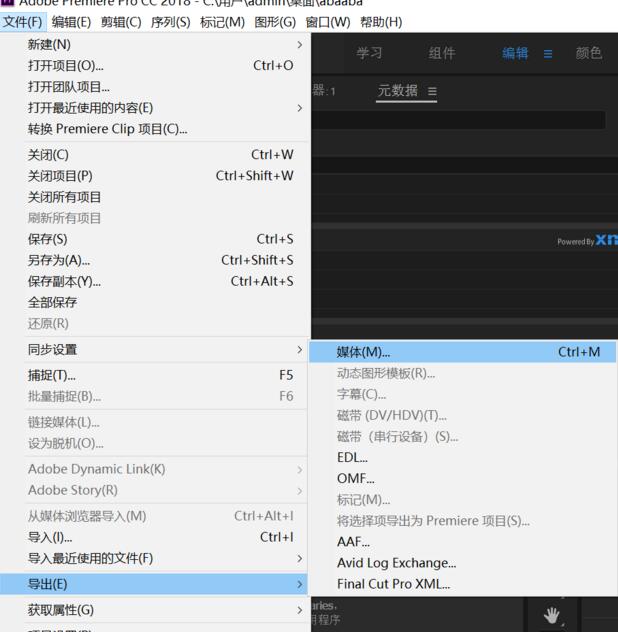This screenshot has height=632, width=618.
Task: Select 媒体(M)... export option
Action: click(462, 352)
